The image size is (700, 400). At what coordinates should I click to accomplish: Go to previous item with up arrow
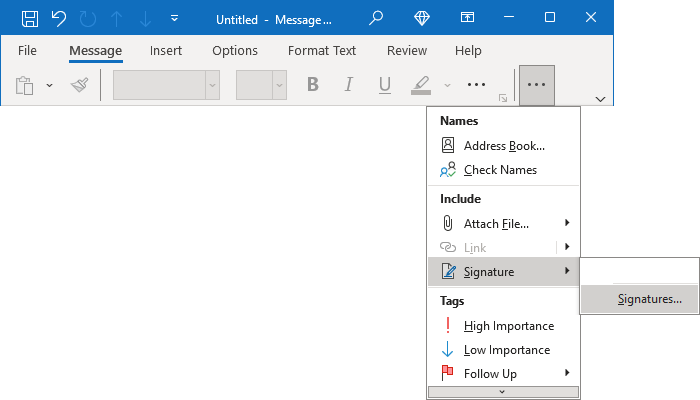tap(117, 19)
